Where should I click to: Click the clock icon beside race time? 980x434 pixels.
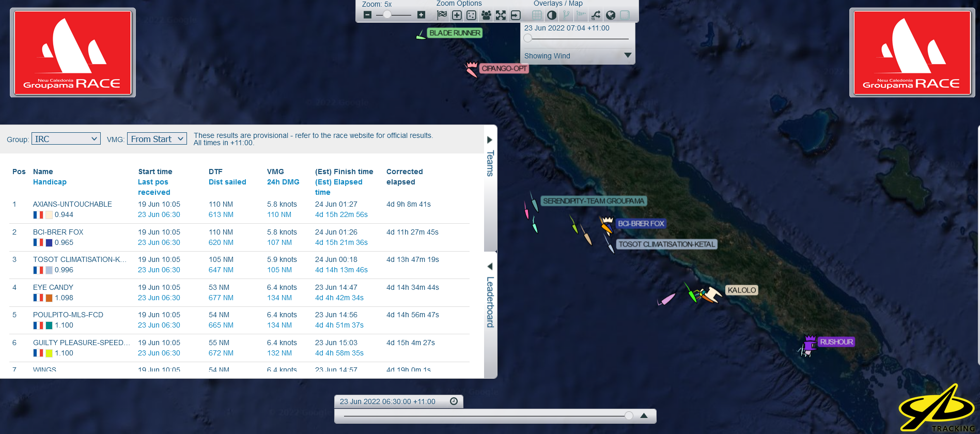click(x=454, y=401)
